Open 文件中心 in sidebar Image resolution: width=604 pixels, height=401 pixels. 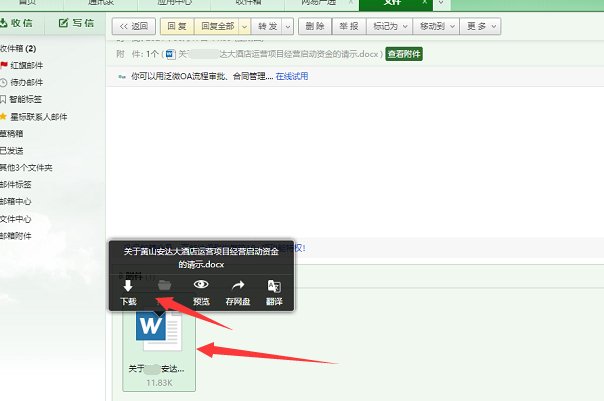16,219
